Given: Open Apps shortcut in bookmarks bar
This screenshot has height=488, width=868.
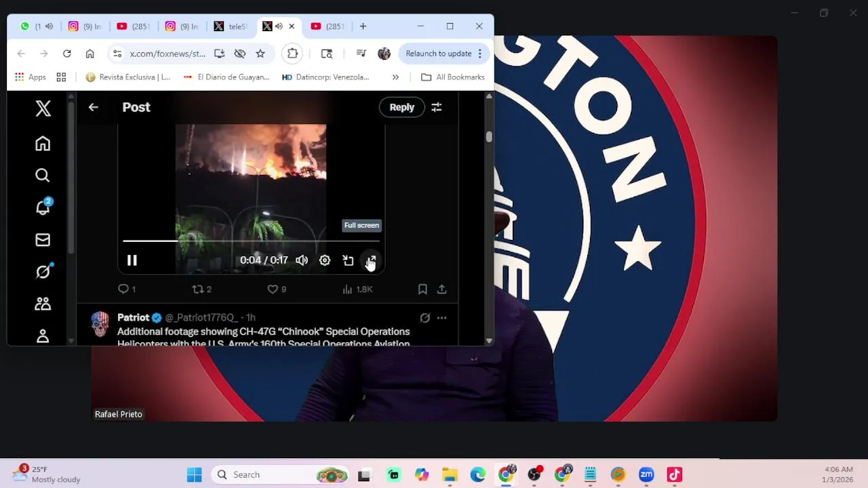Looking at the screenshot, I should (30, 77).
